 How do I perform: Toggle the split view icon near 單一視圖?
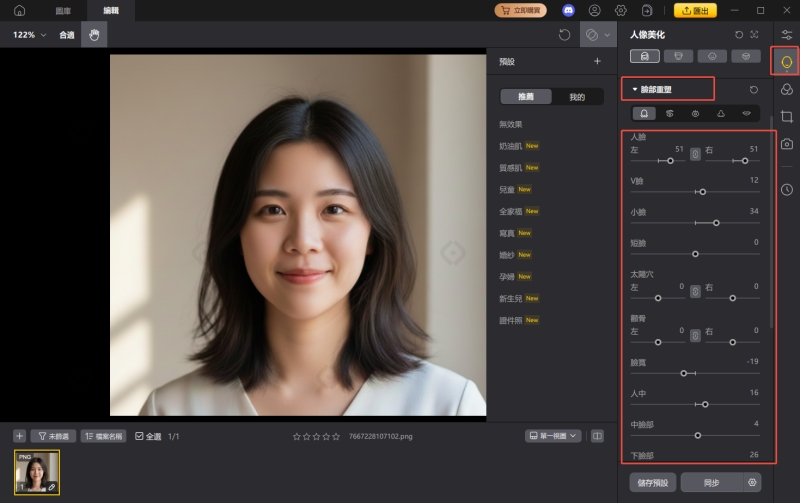click(x=597, y=436)
